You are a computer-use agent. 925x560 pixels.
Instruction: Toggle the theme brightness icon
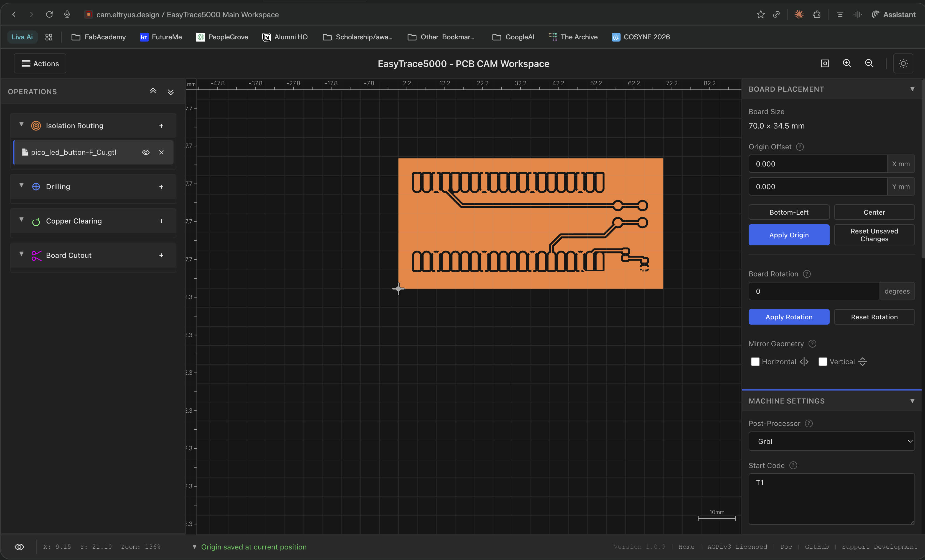pos(903,63)
